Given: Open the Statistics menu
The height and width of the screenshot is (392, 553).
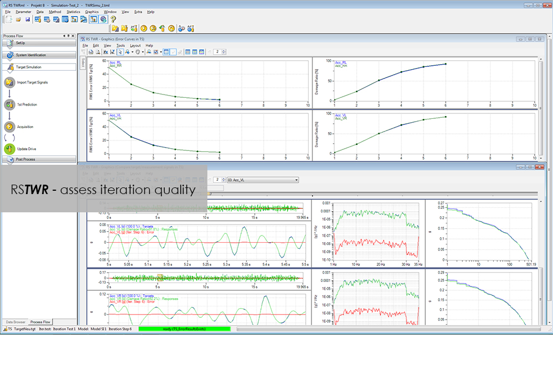Looking at the screenshot, I should [x=73, y=12].
